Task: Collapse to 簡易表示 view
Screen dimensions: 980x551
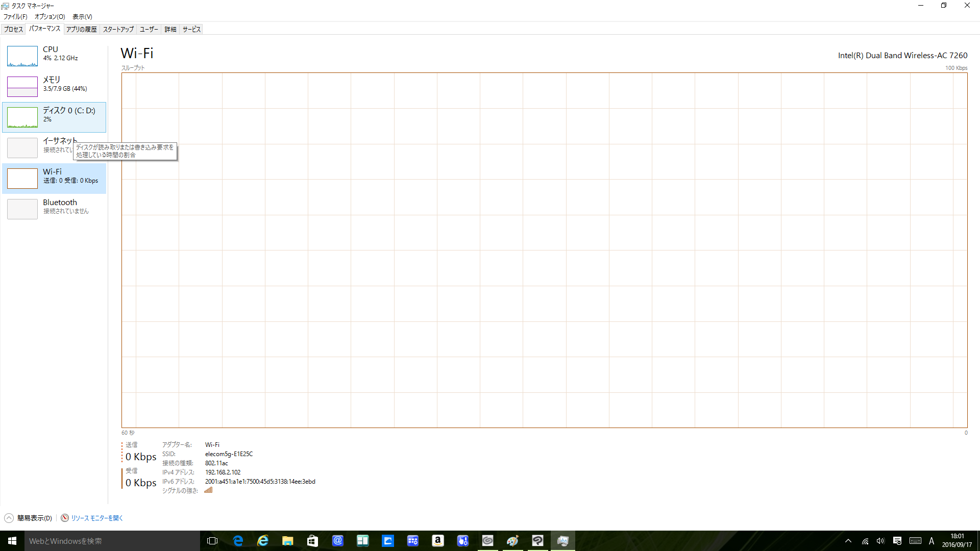Action: click(34, 518)
